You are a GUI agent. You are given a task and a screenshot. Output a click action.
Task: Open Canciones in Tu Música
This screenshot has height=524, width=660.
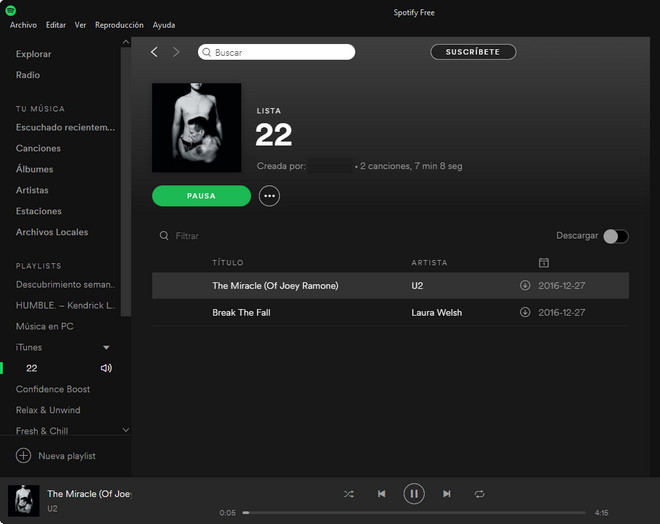[38, 148]
